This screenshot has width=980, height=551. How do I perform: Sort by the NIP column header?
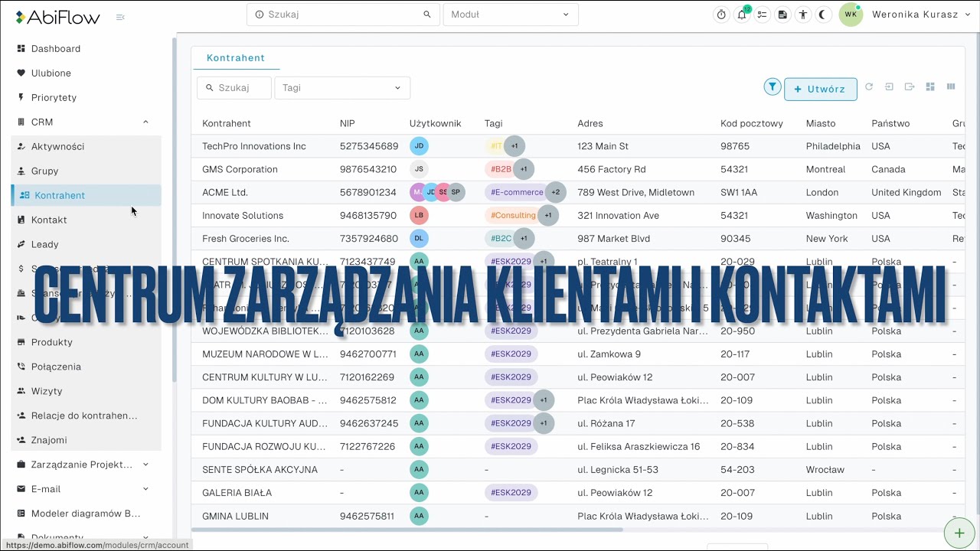[x=348, y=124]
